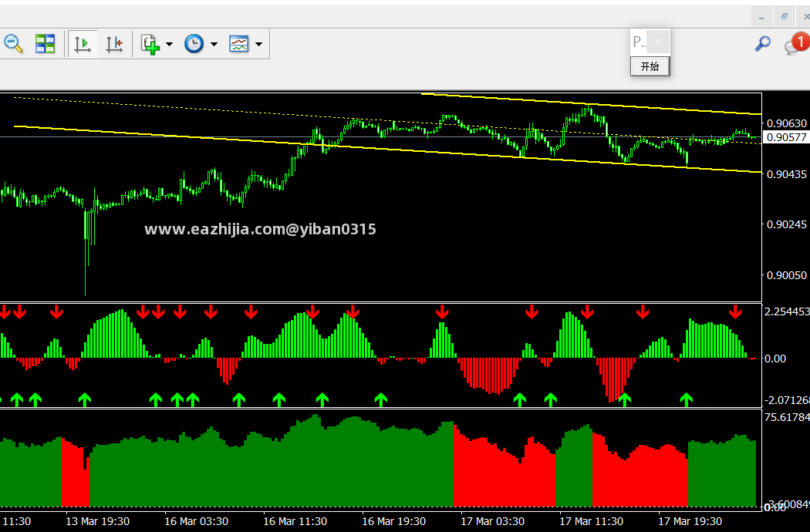Screen dimensions: 810x532
Task: Close the small P.. floating panel
Action: (x=658, y=42)
